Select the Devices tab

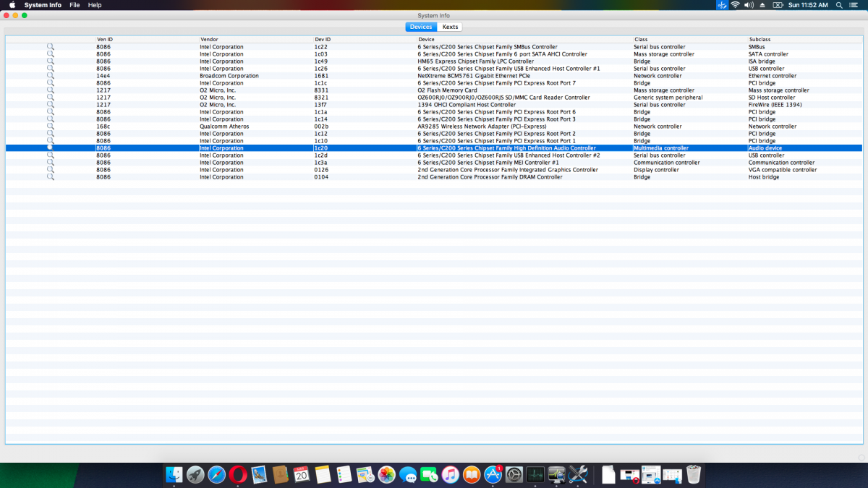click(x=421, y=27)
